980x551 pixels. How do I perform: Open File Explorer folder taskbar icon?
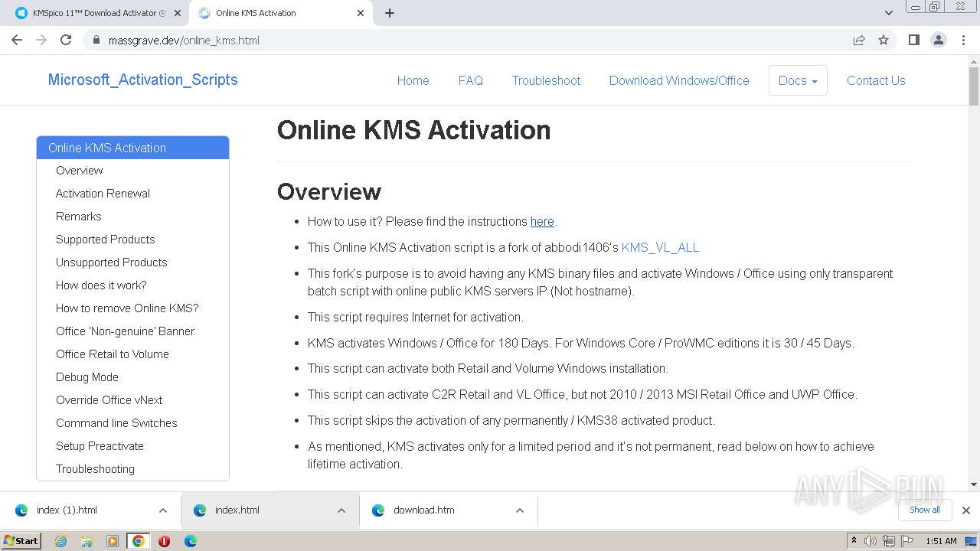(x=87, y=541)
